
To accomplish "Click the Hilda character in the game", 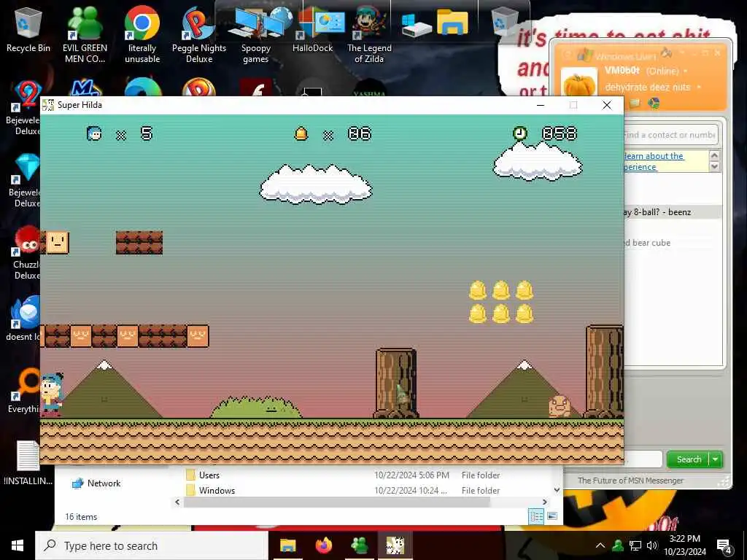I will coord(52,394).
